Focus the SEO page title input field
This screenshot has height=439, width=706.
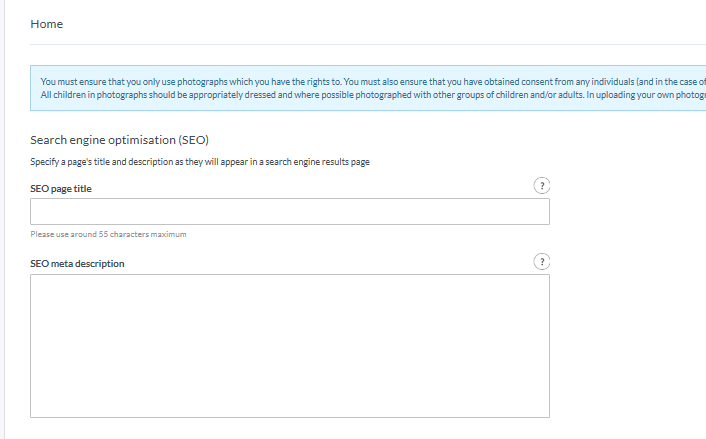[x=290, y=211]
